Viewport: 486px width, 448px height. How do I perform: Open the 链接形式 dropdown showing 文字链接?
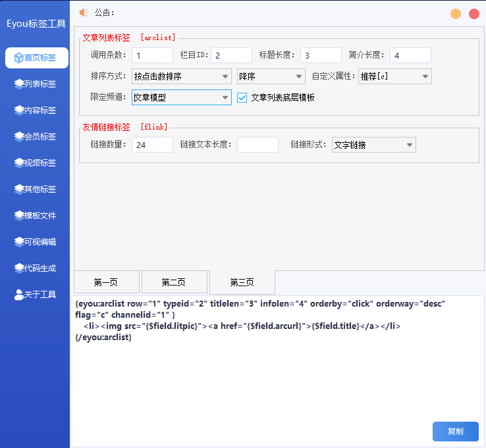374,145
